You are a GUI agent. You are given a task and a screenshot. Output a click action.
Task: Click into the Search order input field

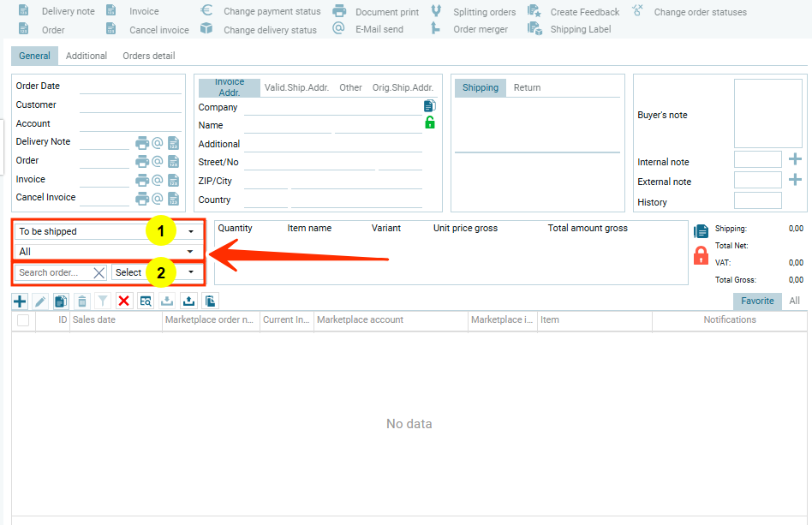(53, 272)
